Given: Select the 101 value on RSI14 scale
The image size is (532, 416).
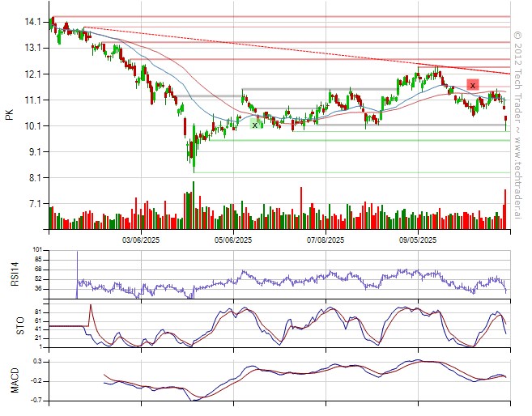Looking at the screenshot, I should 37,250.
